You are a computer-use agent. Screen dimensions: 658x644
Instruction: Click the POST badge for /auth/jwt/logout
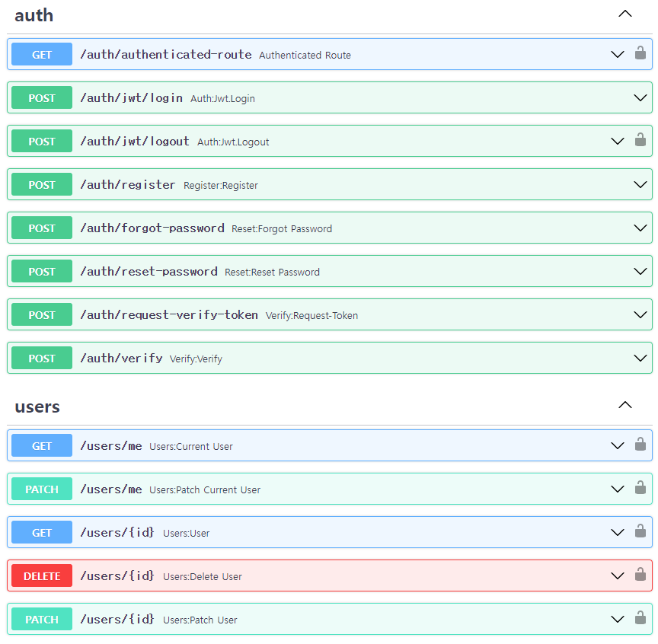point(42,141)
